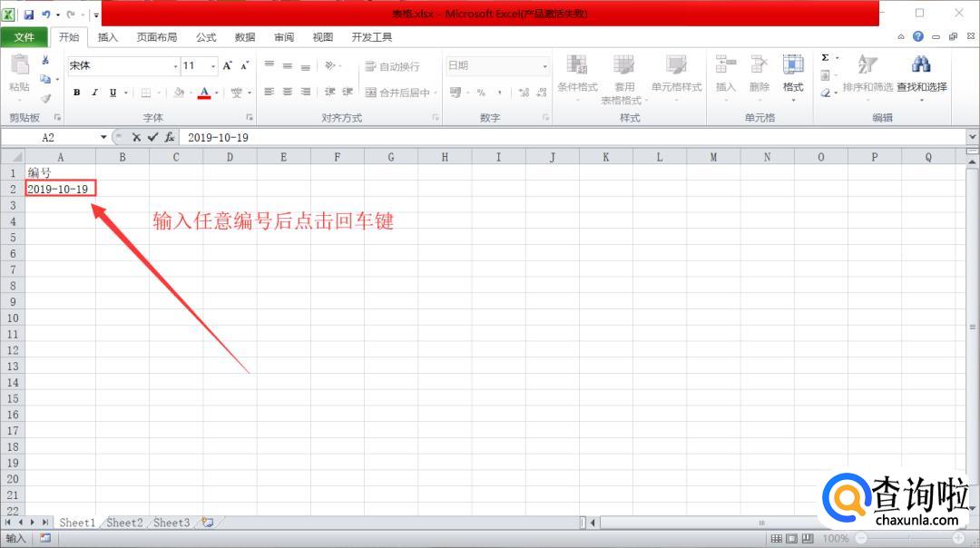Click the 格式 (Format) cells button
Screen dimensions: 980x548
coord(793,74)
